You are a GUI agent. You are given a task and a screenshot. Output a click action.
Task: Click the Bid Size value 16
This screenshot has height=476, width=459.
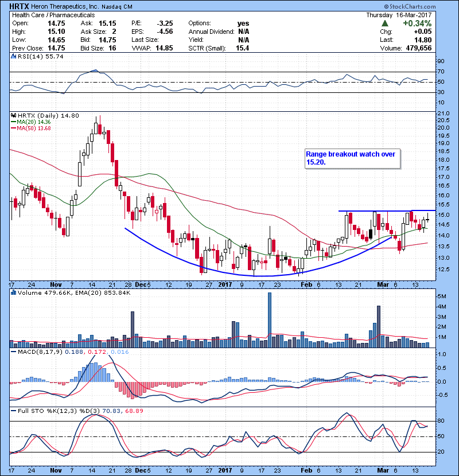[112, 48]
